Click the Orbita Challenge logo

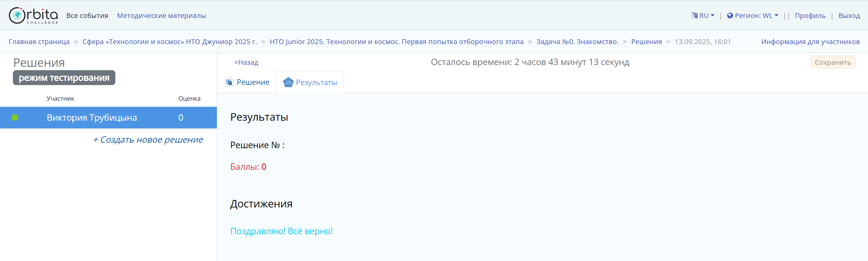click(x=33, y=16)
